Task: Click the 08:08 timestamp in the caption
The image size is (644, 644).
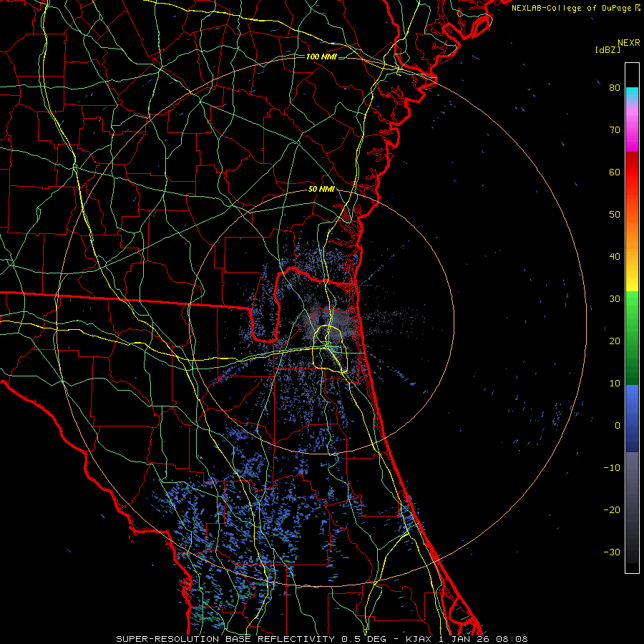Action: [512, 639]
